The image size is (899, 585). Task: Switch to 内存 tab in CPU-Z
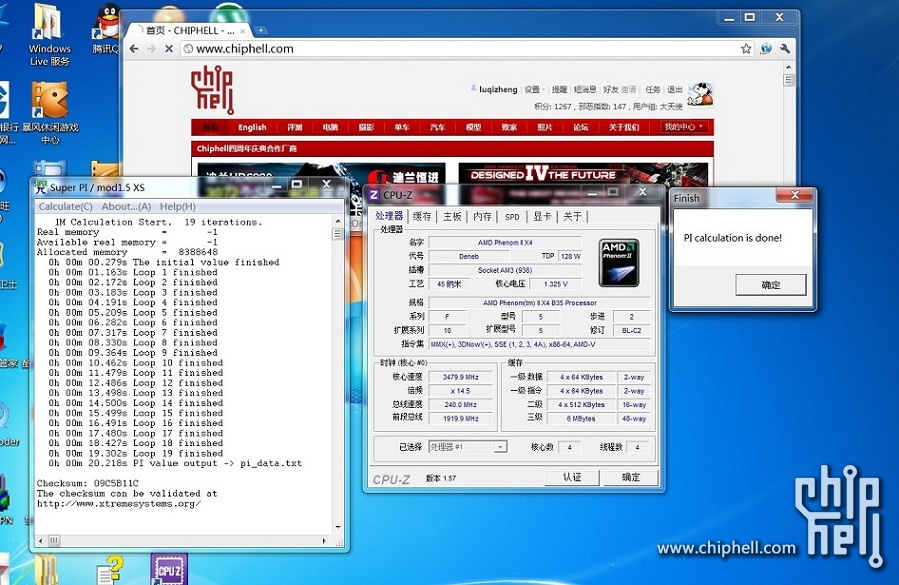tap(482, 216)
